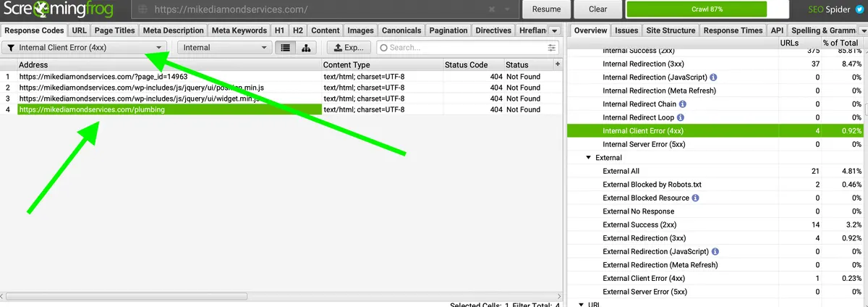Open the Response Times tab
Screen dimensions: 868x307
pos(733,30)
